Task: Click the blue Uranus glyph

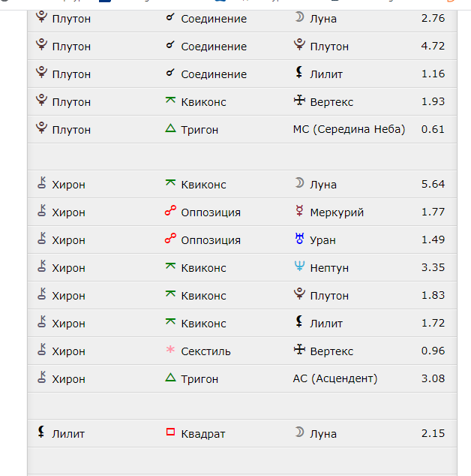Action: point(299,238)
